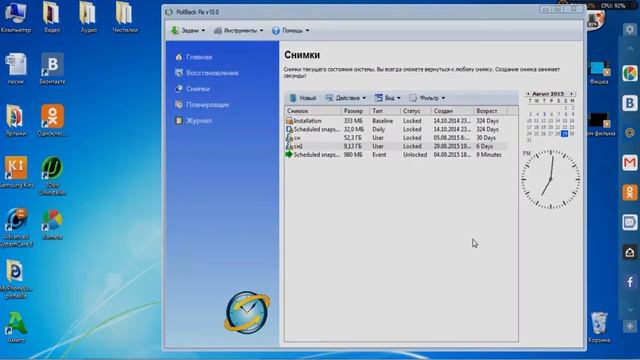Click the Август 2015 calendar title
Screen dimensions: 640x360
tap(548, 94)
